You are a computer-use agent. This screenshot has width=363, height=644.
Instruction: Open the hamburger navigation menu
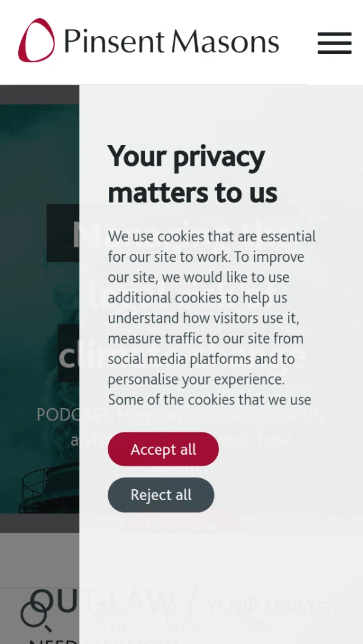tap(334, 43)
